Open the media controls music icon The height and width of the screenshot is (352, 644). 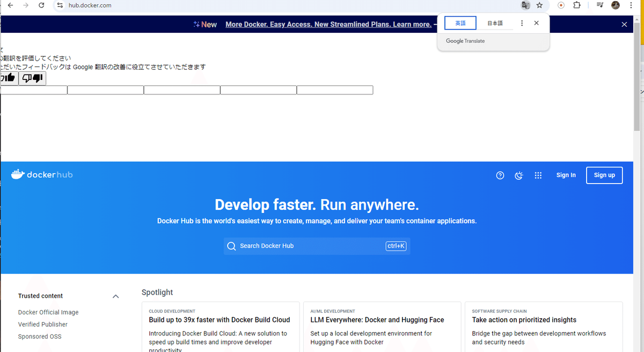(600, 5)
